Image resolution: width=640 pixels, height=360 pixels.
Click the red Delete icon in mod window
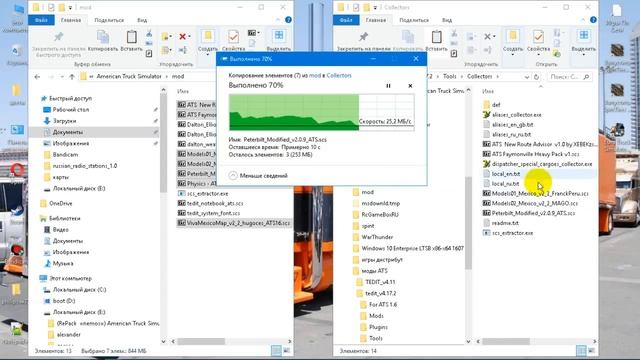pos(182,36)
